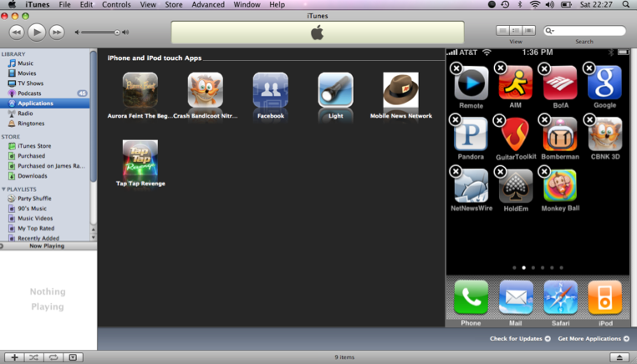Image resolution: width=637 pixels, height=364 pixels.
Task: Open Spotlight search in menu bar
Action: pos(626,4)
